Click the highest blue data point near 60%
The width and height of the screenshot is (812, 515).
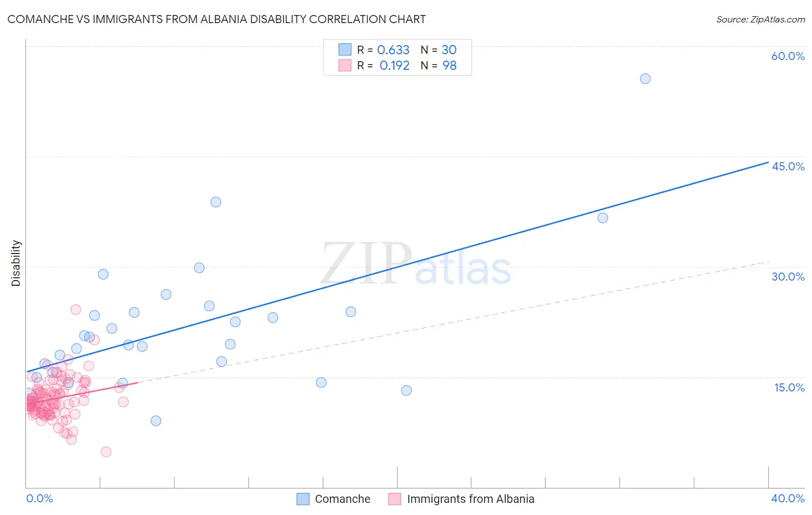click(646, 79)
